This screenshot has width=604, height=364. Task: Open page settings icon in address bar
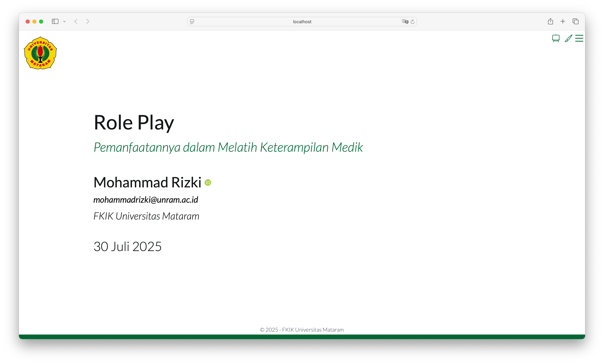(x=192, y=22)
